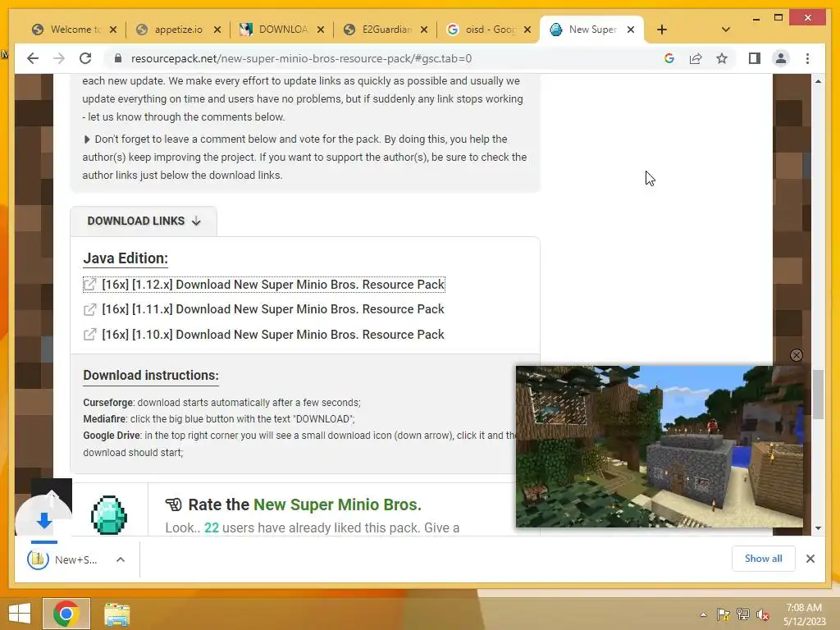This screenshot has height=630, width=840.
Task: Open the tab search chevron
Action: coord(725,30)
